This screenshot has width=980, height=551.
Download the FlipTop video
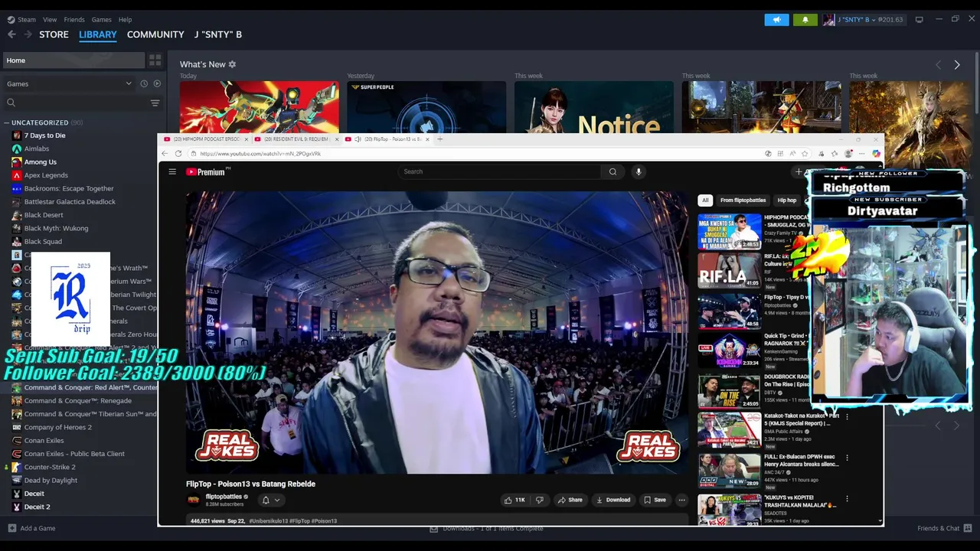tap(612, 500)
